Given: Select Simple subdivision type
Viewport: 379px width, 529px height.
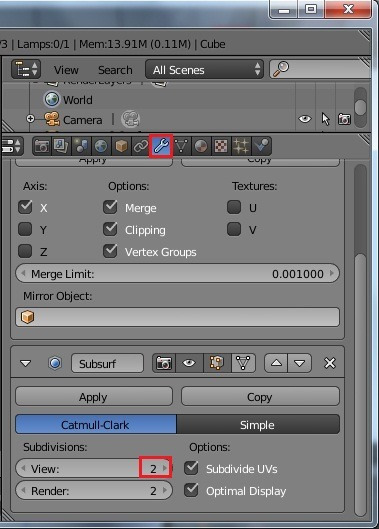Looking at the screenshot, I should click(258, 424).
